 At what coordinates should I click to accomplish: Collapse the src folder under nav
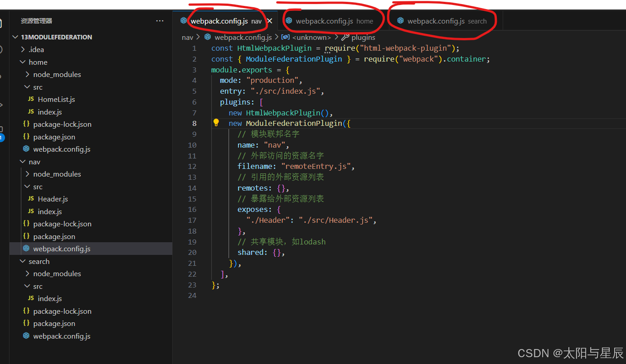tap(38, 187)
